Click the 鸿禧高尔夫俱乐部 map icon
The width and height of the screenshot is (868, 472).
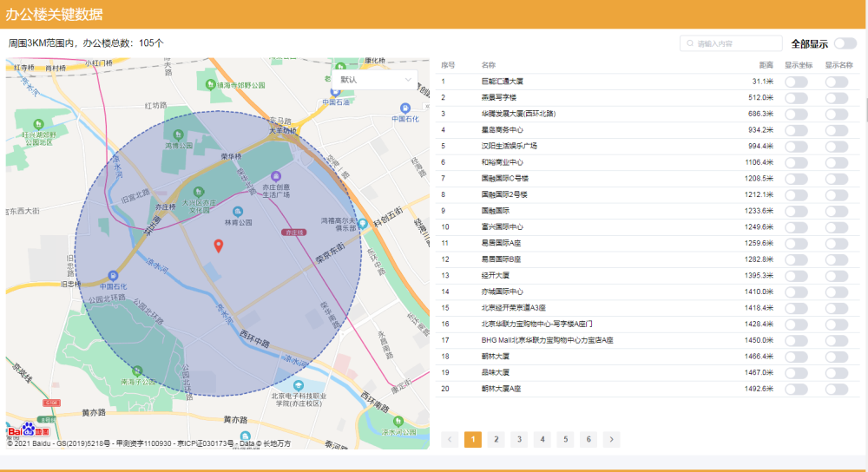(363, 224)
